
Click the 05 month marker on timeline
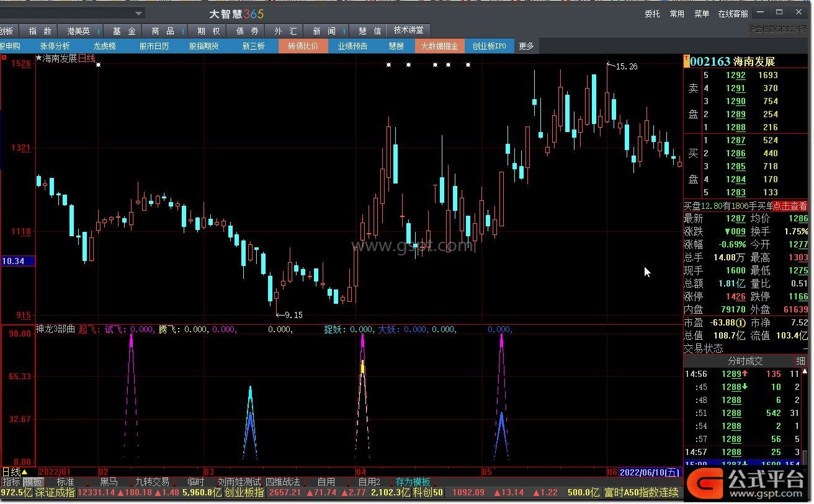pos(486,472)
